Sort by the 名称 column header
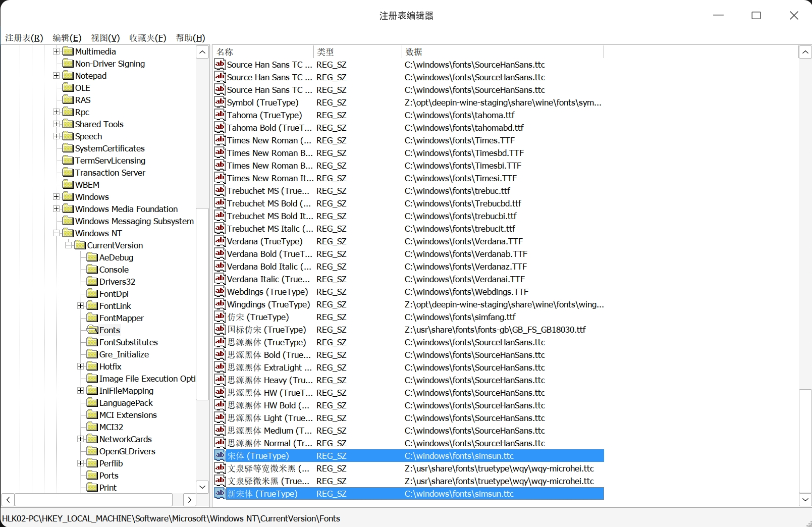This screenshot has height=527, width=812. pos(263,51)
